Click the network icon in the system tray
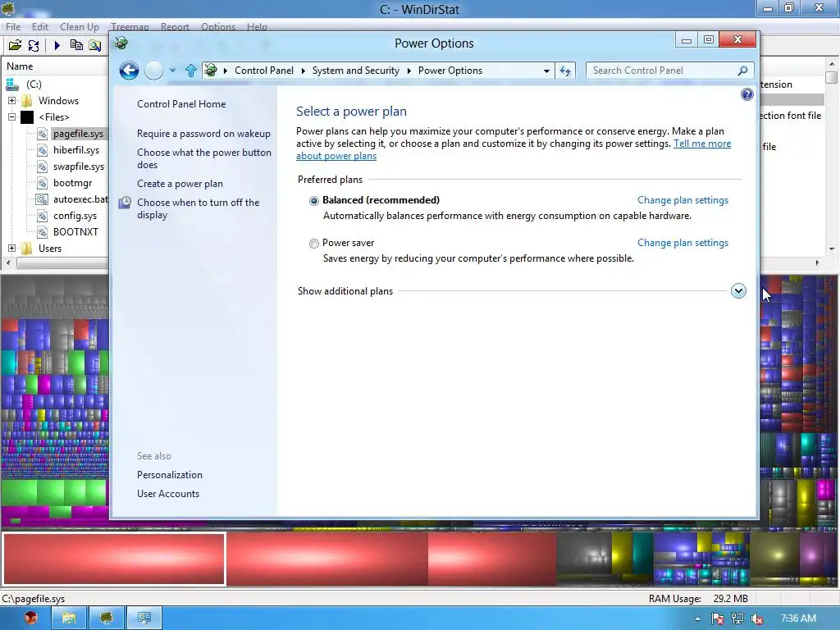Screen dimensions: 840x630 [737, 619]
